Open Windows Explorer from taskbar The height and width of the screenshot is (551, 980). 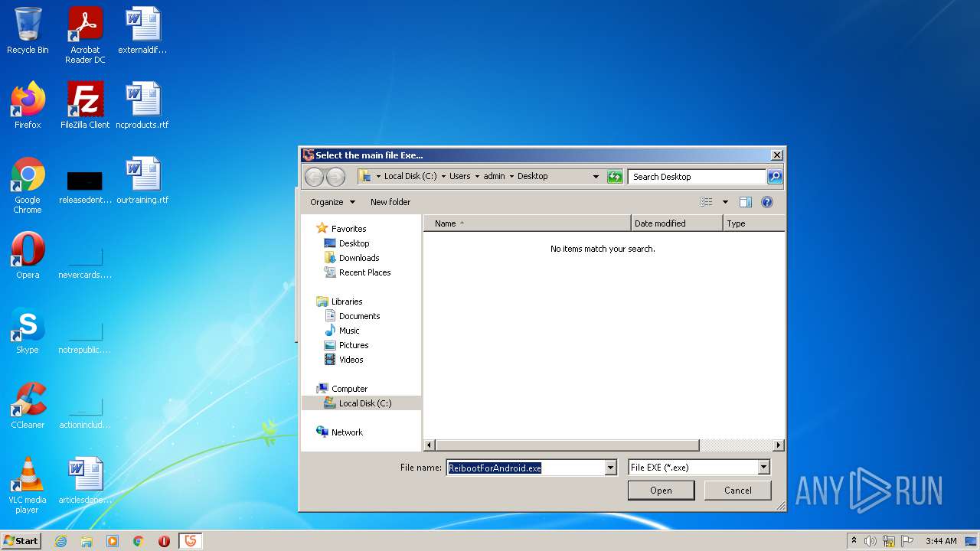point(87,541)
